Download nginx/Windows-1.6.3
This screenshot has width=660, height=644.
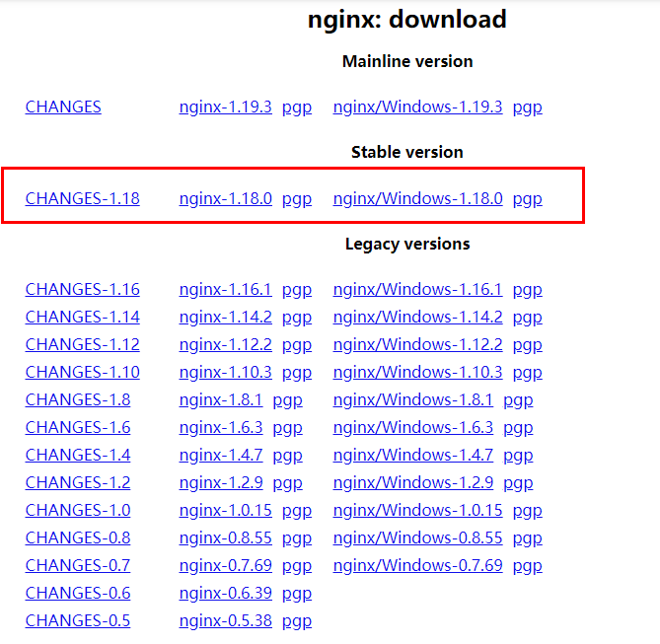[413, 428]
